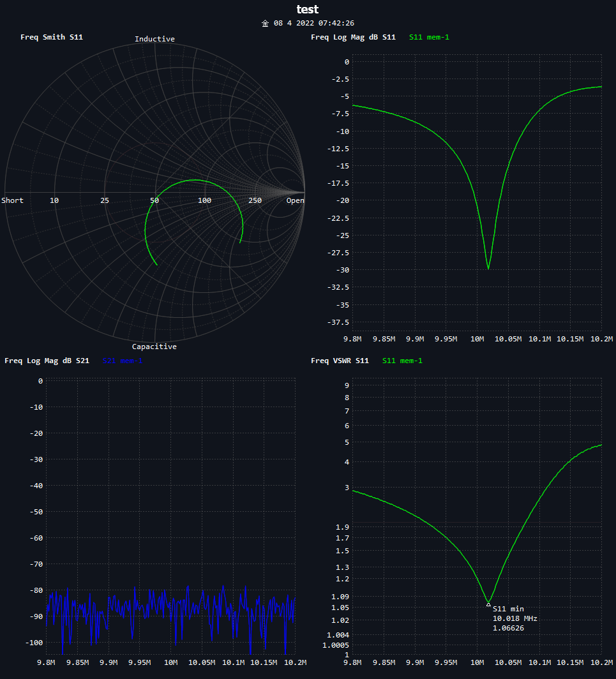Image resolution: width=616 pixels, height=679 pixels.
Task: Click the '1.09' tick on VSWR axis
Action: 340,597
